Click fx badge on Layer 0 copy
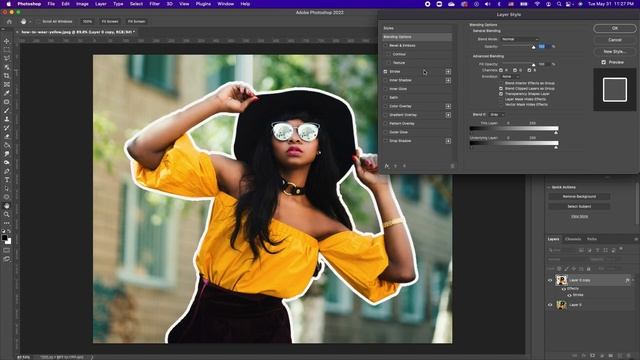 point(627,280)
